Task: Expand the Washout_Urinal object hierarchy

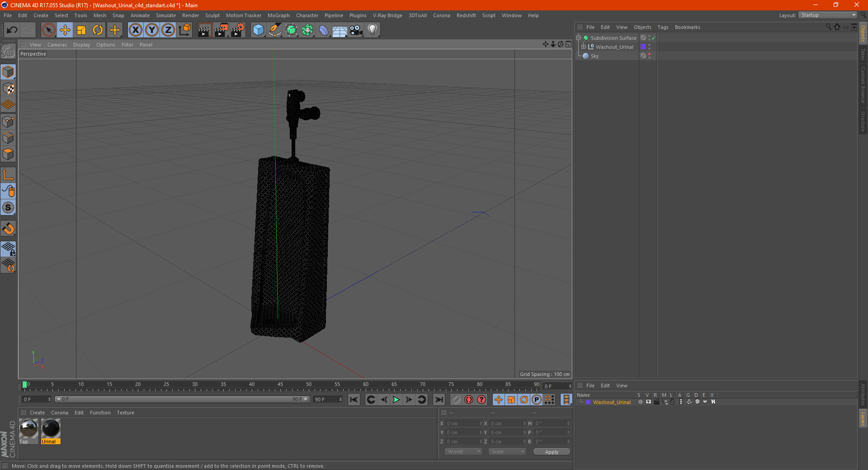Action: click(583, 47)
